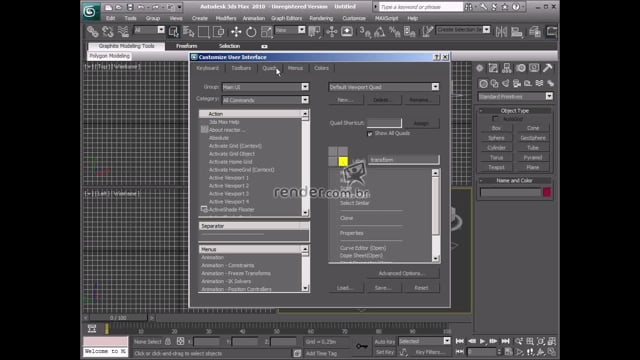Select the Move transform tool
The width and height of the screenshot is (640, 360).
(x=236, y=31)
